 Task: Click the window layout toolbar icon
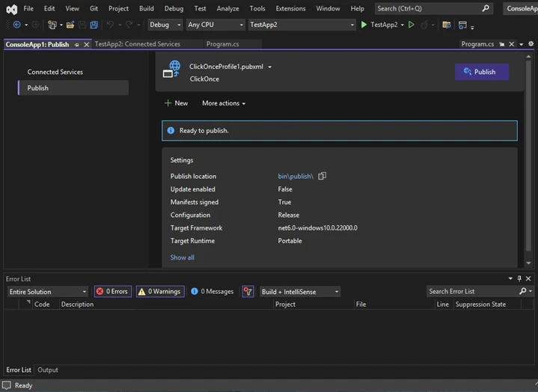[x=462, y=25]
